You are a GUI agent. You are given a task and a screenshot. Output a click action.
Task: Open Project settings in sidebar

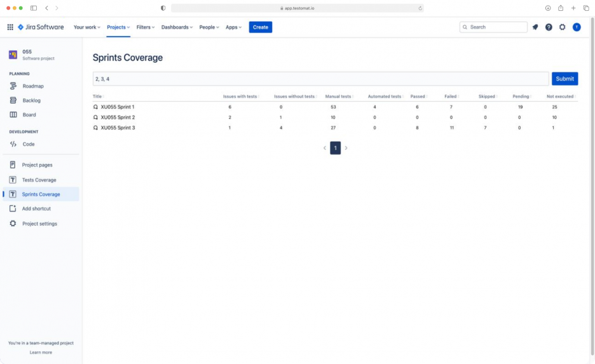pyautogui.click(x=39, y=224)
